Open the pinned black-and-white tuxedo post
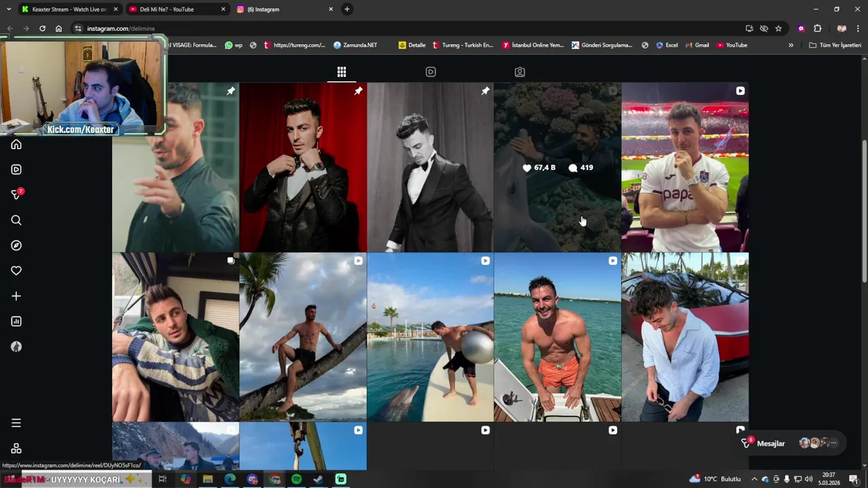 click(430, 167)
